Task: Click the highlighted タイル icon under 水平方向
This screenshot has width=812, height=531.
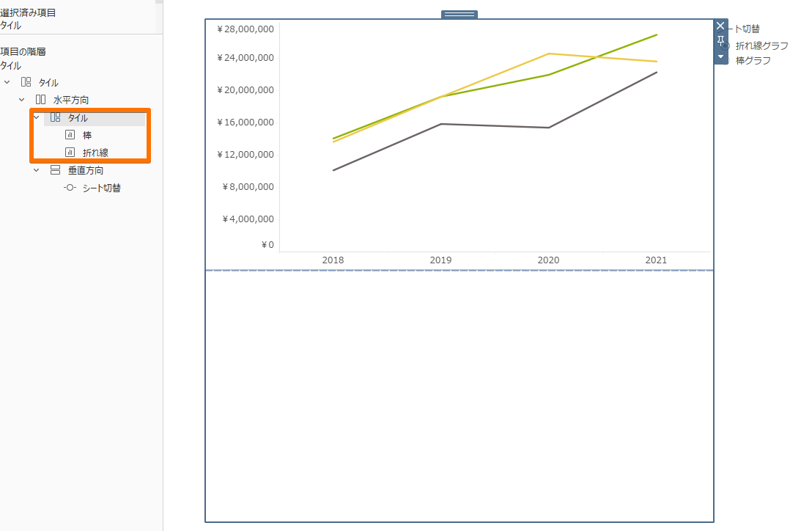Action: click(x=56, y=117)
